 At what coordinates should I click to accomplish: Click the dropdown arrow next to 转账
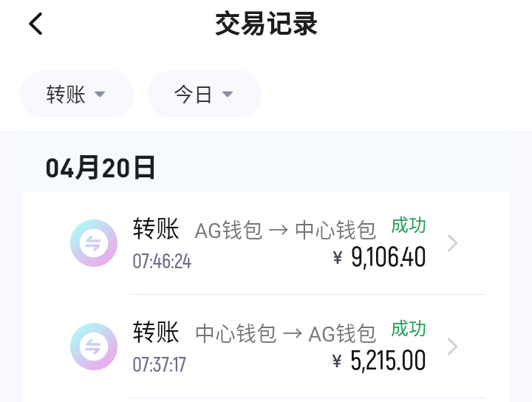click(100, 95)
